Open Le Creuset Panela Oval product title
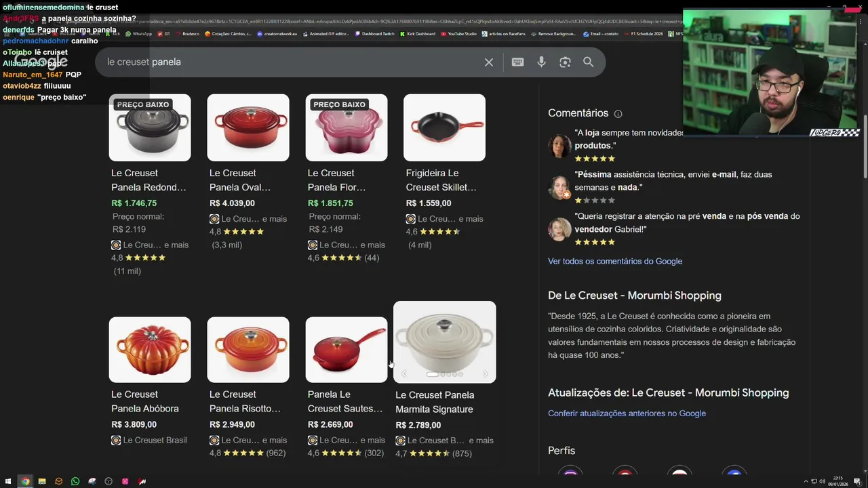Viewport: 868px width, 488px height. (x=240, y=180)
